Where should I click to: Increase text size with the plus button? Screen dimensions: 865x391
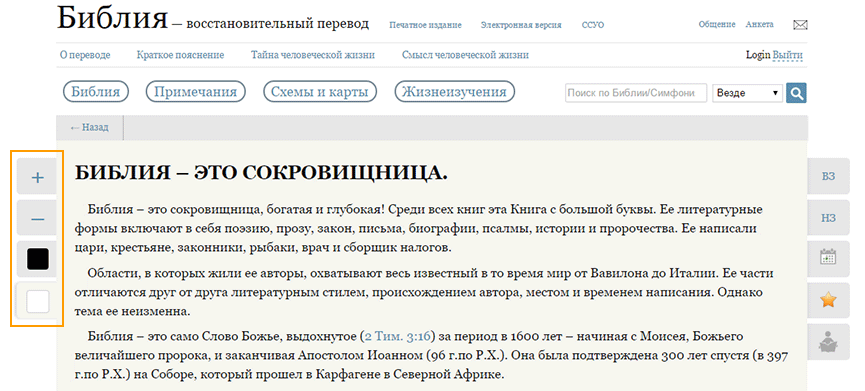[x=38, y=177]
